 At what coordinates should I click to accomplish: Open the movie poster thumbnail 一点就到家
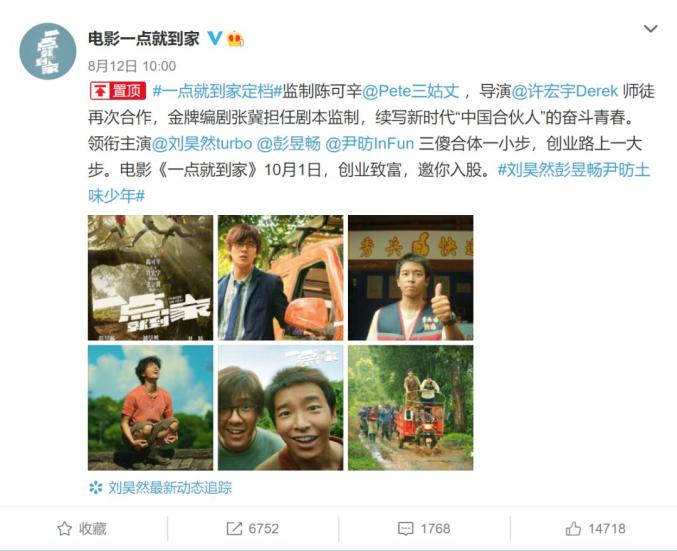pyautogui.click(x=150, y=278)
